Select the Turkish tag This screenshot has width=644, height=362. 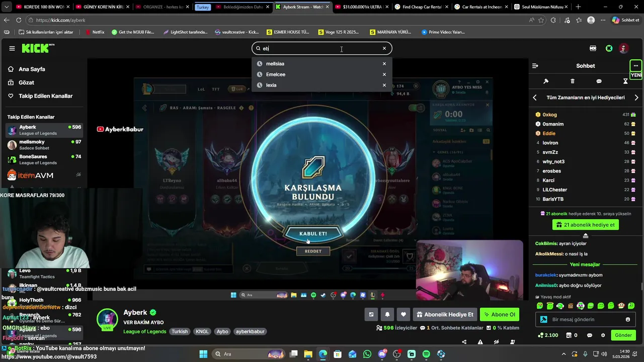[x=180, y=332]
